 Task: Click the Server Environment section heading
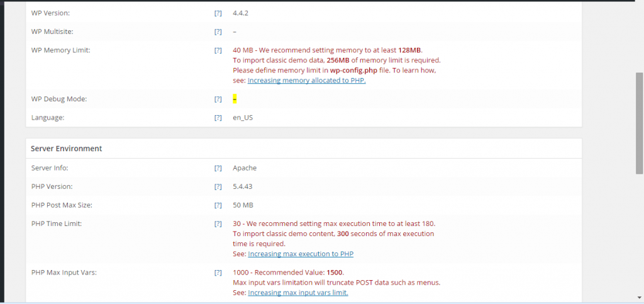pos(67,149)
